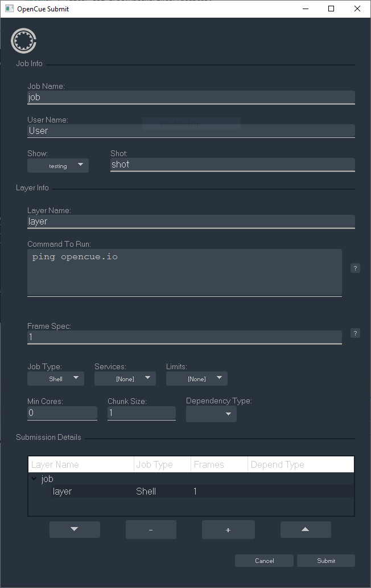Image resolution: width=371 pixels, height=588 pixels.
Task: Click the Submit button
Action: tap(326, 561)
